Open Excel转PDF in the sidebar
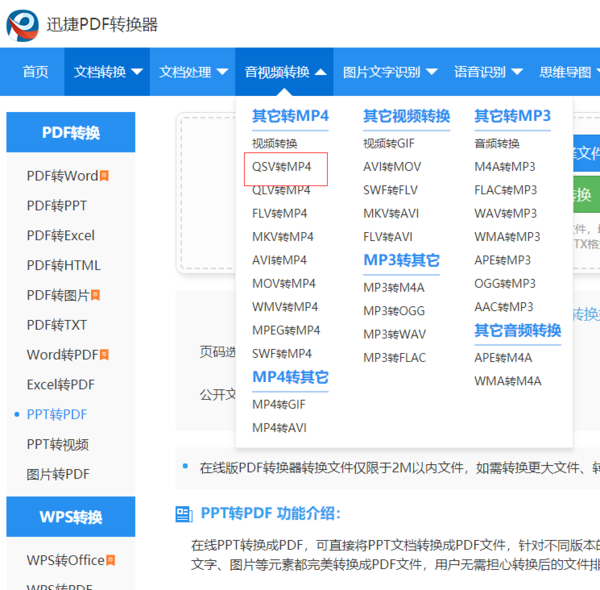Viewport: 600px width, 590px height. pyautogui.click(x=60, y=385)
